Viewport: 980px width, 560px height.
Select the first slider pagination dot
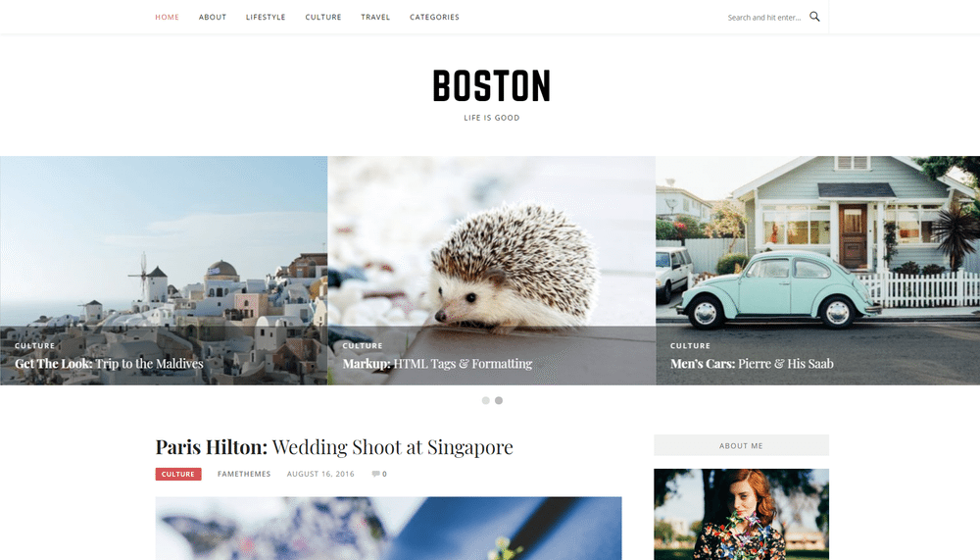[x=486, y=400]
